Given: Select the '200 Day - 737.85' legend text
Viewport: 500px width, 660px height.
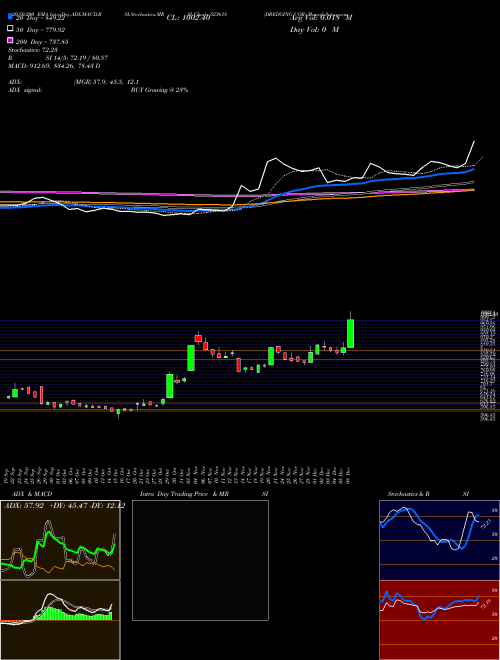Looking at the screenshot, I should [42, 41].
